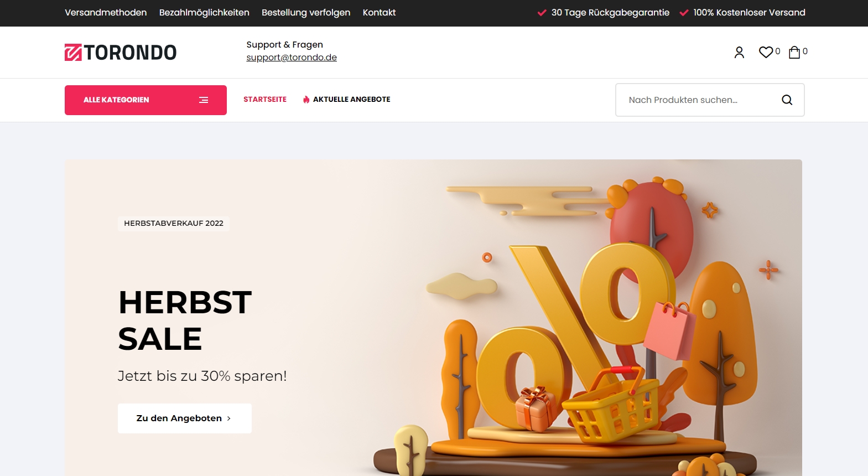Click the support@torondo.de email link
The image size is (868, 476).
pyautogui.click(x=292, y=58)
